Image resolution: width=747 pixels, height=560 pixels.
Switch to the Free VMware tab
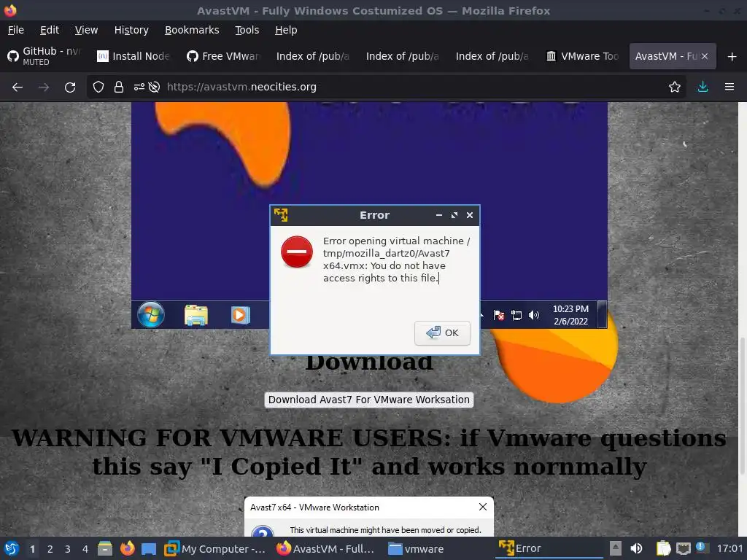[x=223, y=56]
